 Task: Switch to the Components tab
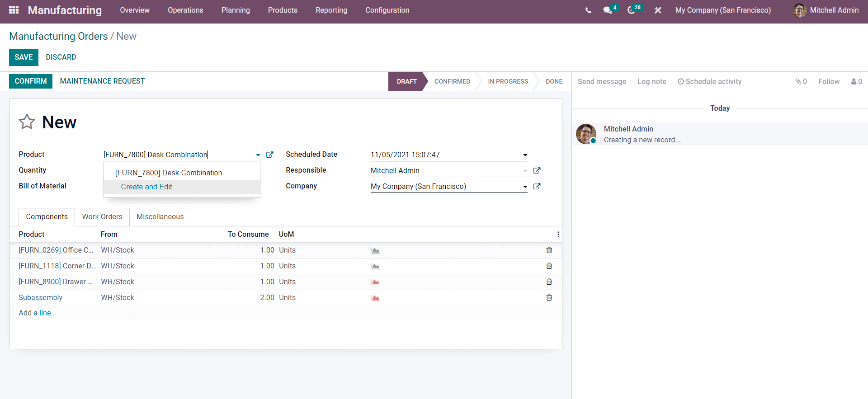tap(47, 217)
